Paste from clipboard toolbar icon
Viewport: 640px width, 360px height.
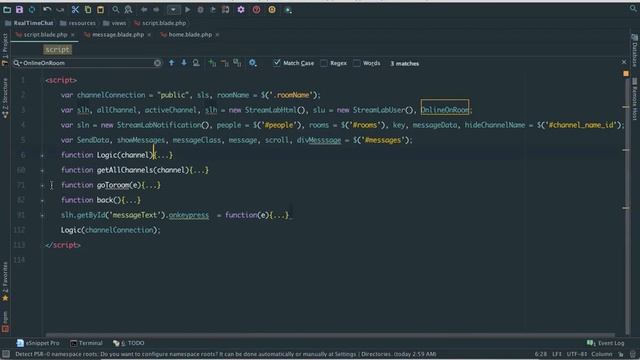click(x=100, y=9)
